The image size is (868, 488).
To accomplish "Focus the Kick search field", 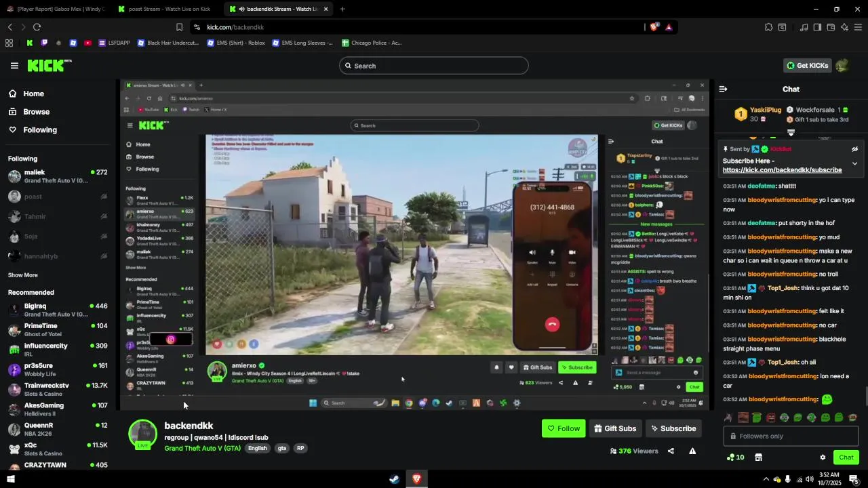I will click(x=434, y=66).
